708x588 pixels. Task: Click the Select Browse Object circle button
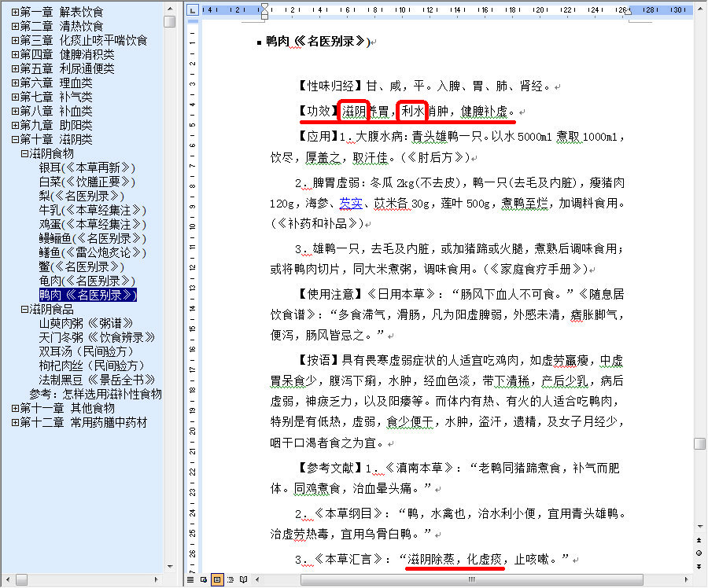pyautogui.click(x=699, y=553)
